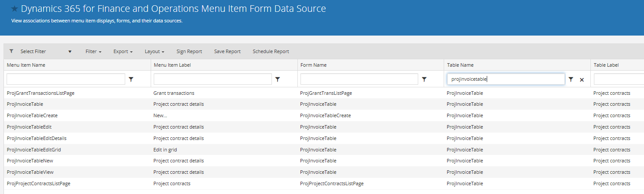Focus the Table Label filter box
This screenshot has width=644, height=194.
coord(619,79)
